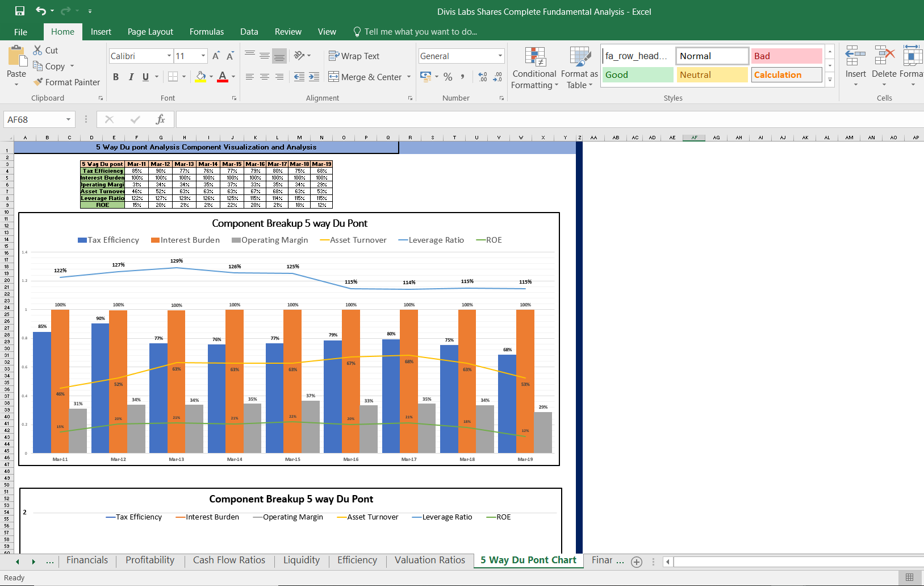Open Merge & Center dropdown arrow
Image resolution: width=924 pixels, height=586 pixels.
[409, 77]
